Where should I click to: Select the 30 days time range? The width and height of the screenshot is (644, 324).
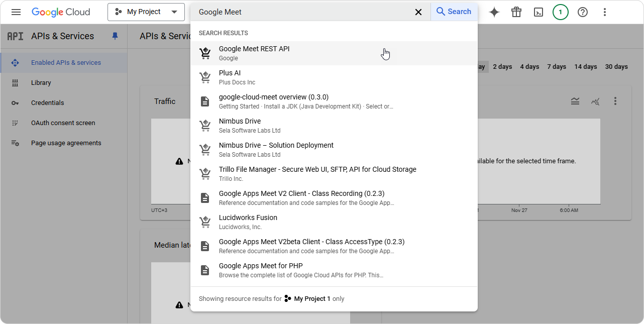(616, 67)
